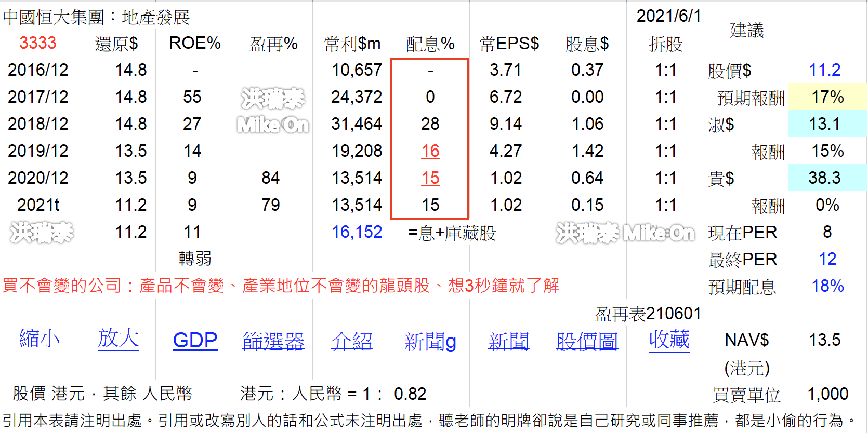Image resolution: width=868 pixels, height=433 pixels.
Task: Open the 新聞 link
Action: pyautogui.click(x=509, y=342)
